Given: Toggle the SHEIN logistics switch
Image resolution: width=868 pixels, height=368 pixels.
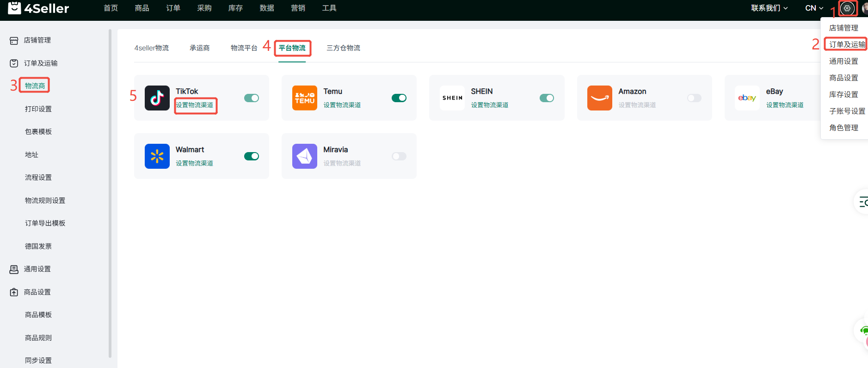Looking at the screenshot, I should [547, 98].
